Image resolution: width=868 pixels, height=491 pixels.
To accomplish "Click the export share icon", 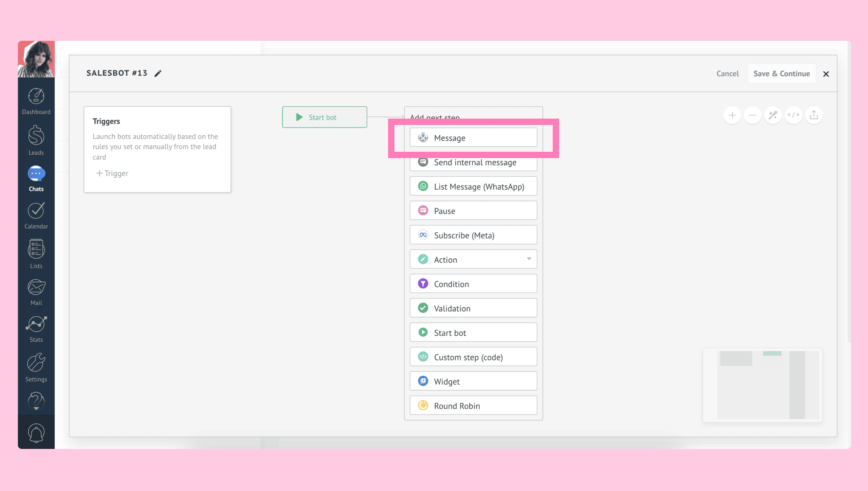I will tap(814, 115).
